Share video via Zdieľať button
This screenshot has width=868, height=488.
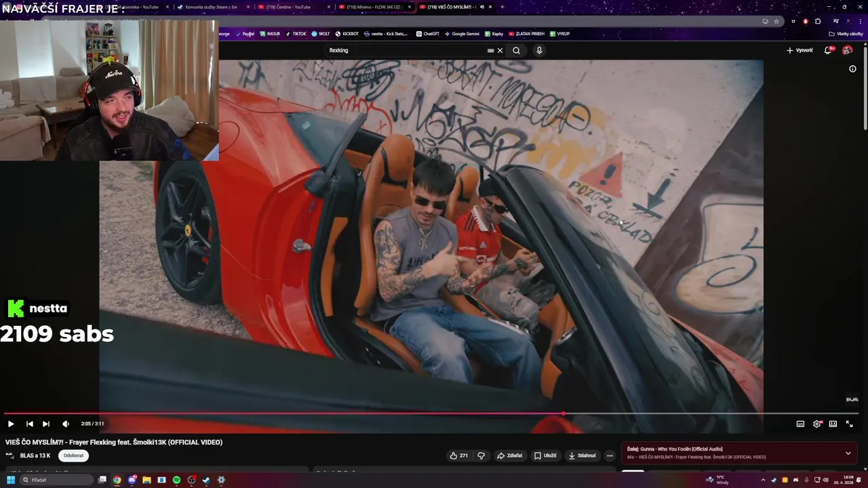click(x=510, y=455)
